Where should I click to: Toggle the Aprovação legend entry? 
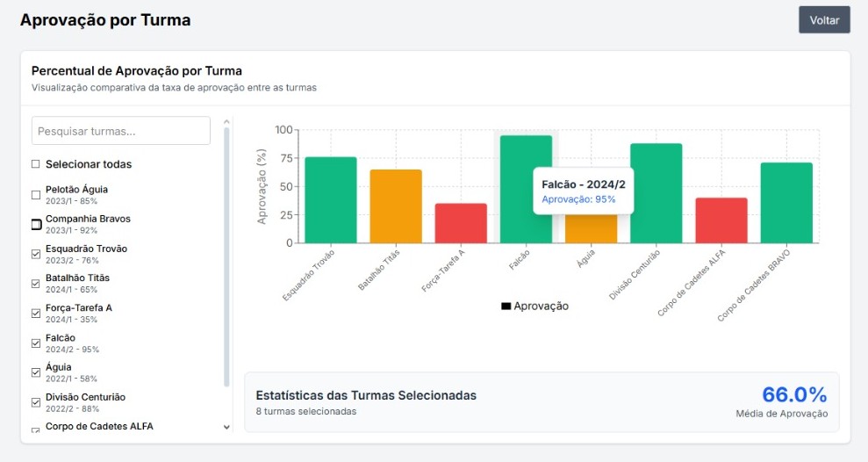534,306
